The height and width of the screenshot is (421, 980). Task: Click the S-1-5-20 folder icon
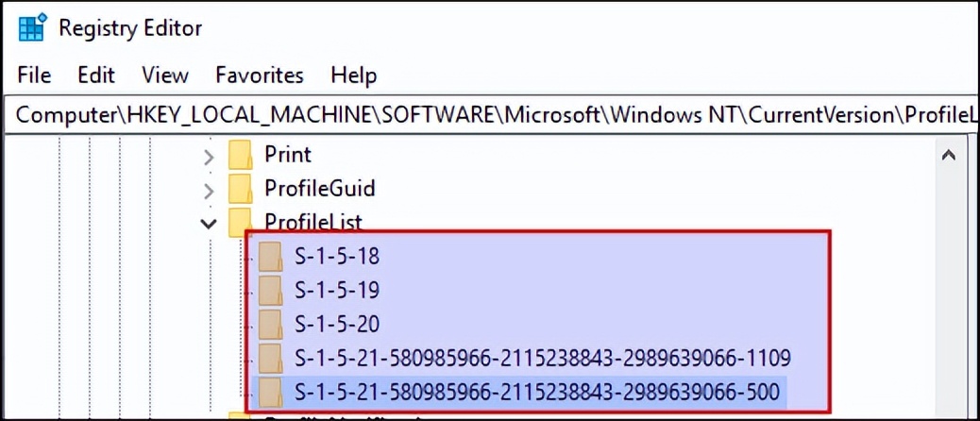pyautogui.click(x=271, y=324)
